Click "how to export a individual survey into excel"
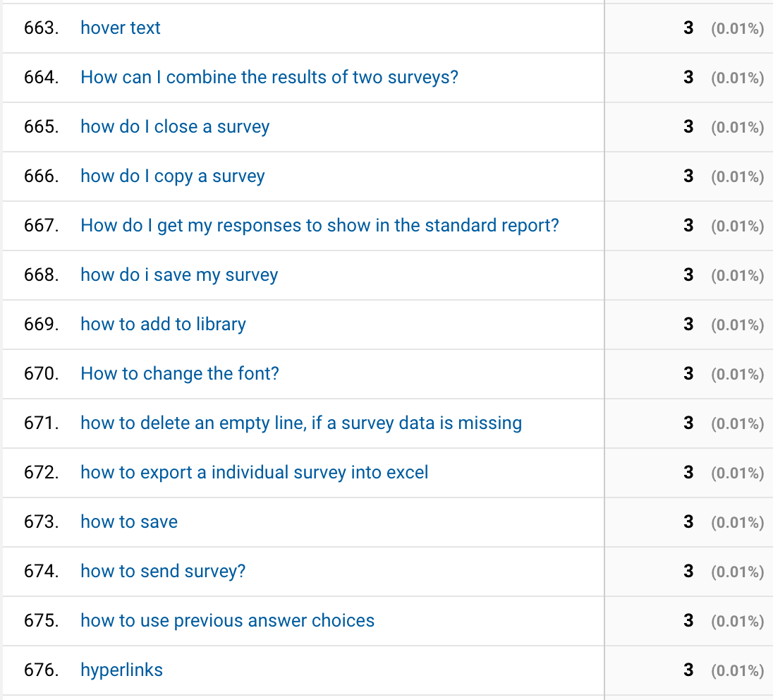Viewport: 773px width, 700px height. point(255,473)
